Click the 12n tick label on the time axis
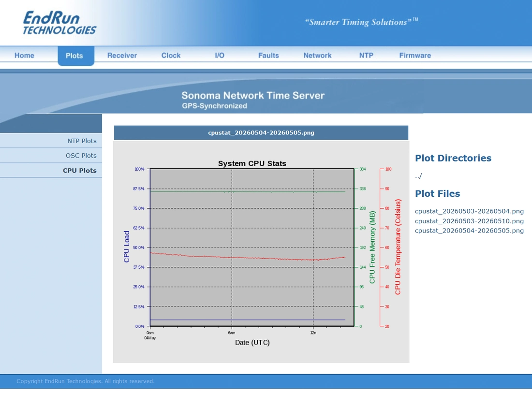532x393 pixels. [313, 333]
